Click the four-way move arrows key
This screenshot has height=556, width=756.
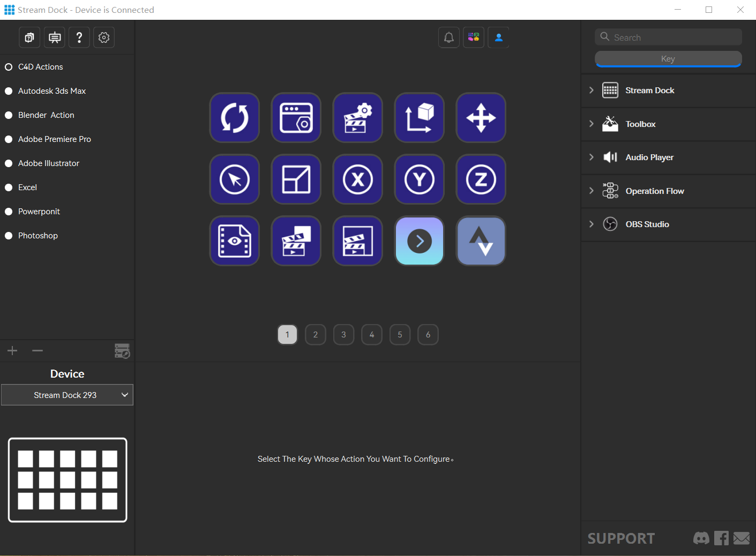pos(481,118)
